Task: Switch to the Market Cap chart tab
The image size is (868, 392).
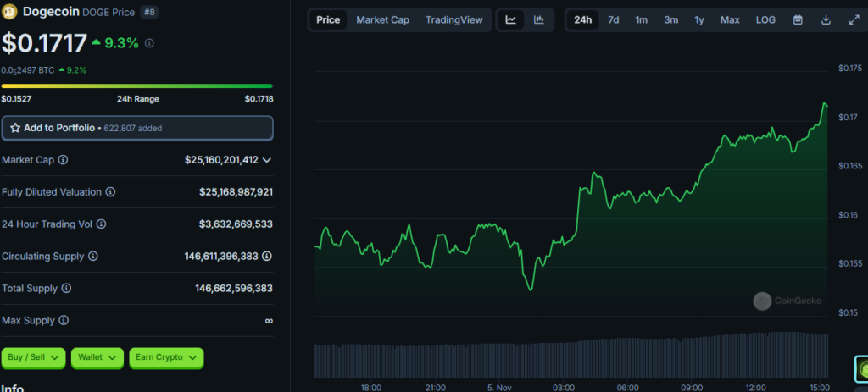Action: 382,20
